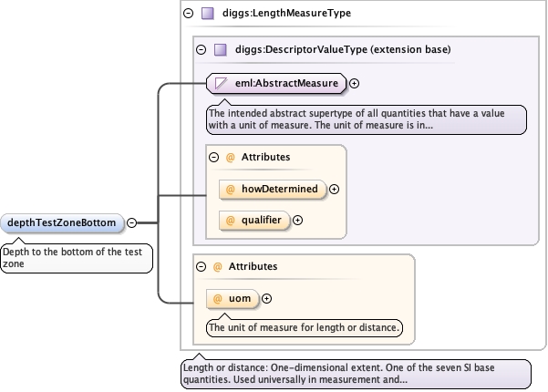Viewport: 548px width, 392px height.
Task: Expand the eml:AbstractMeasure element
Action: 355,83
